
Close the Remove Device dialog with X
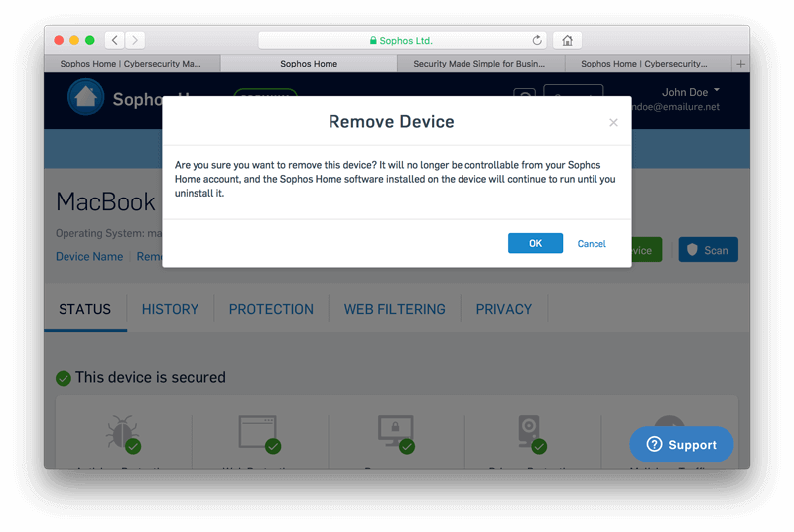tap(613, 122)
